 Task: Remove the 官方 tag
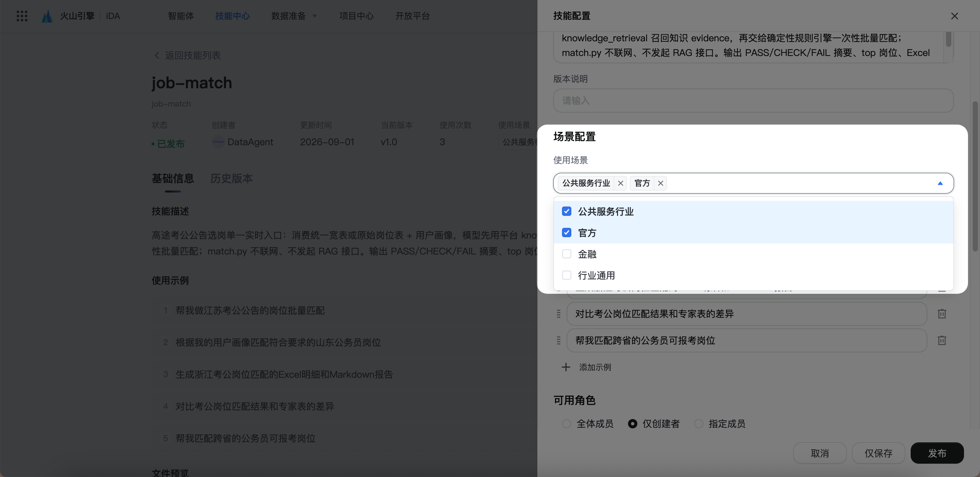(660, 183)
